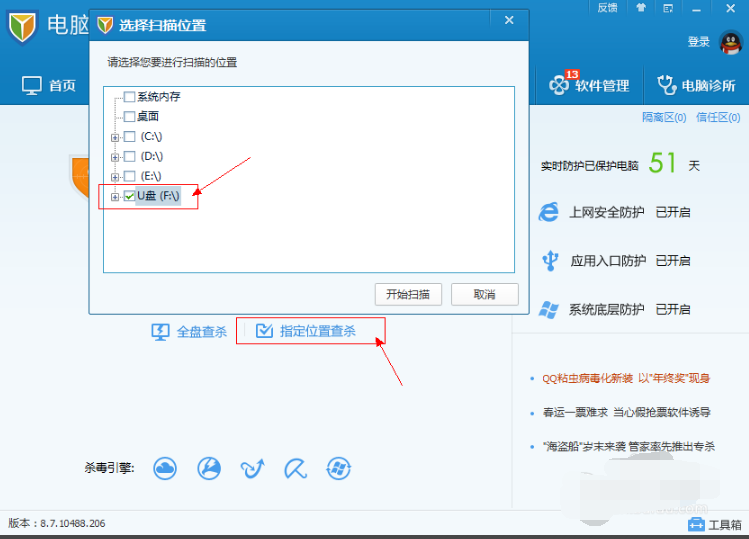Click the last antivirus engine icon
749x539 pixels.
(x=339, y=467)
